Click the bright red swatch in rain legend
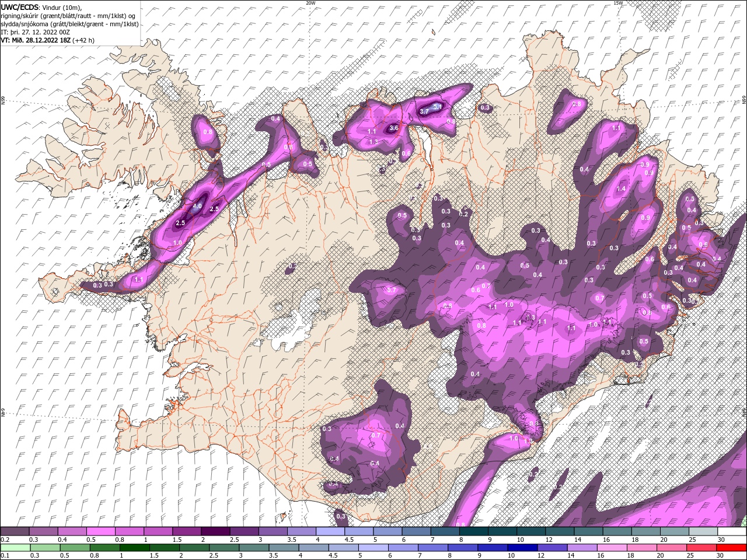747x560 pixels. 731,547
